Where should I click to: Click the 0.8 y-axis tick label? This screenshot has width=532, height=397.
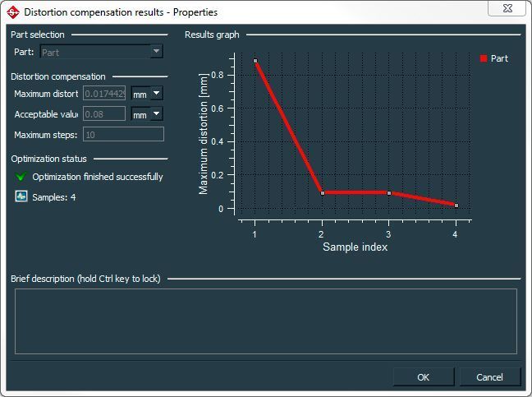click(x=218, y=75)
